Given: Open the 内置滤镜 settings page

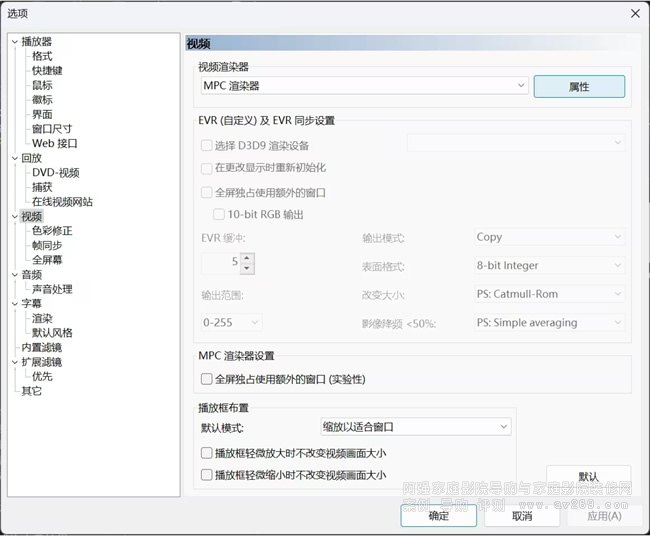Looking at the screenshot, I should tap(41, 347).
